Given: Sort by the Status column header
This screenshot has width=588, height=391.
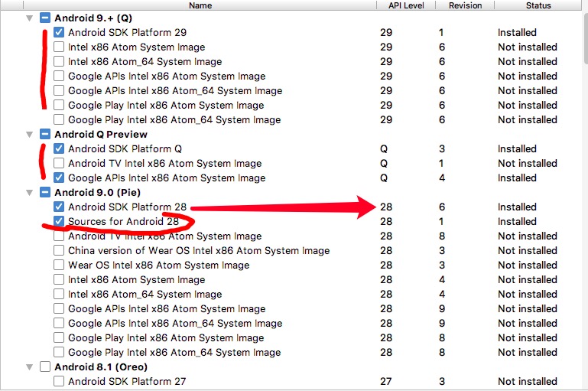Looking at the screenshot, I should click(538, 5).
